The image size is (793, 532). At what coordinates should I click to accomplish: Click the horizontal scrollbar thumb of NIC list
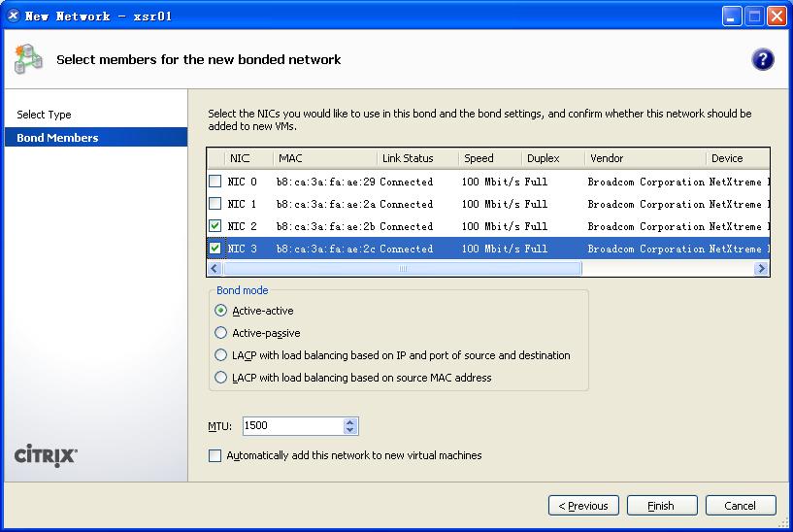coord(403,269)
